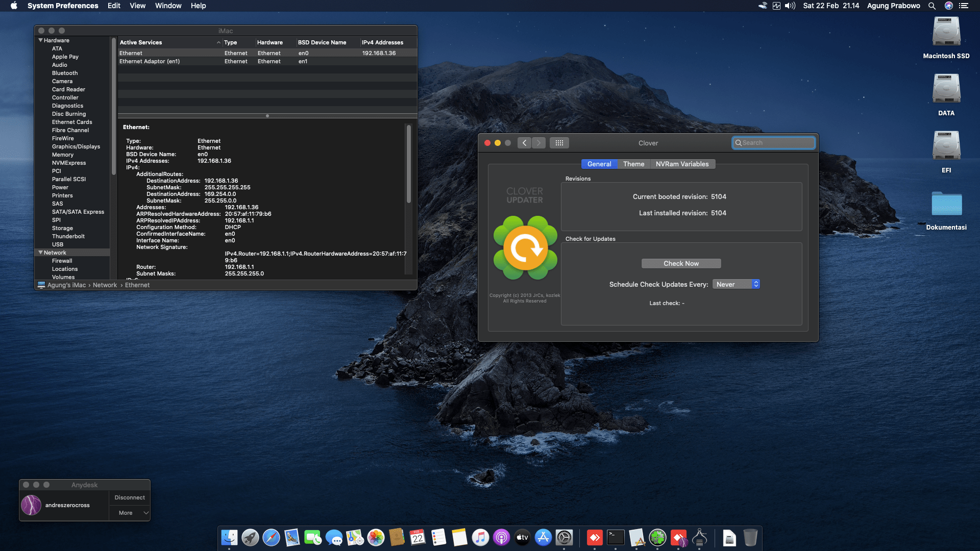
Task: Click the detail pane scrollbar in iMac window
Action: point(409,164)
